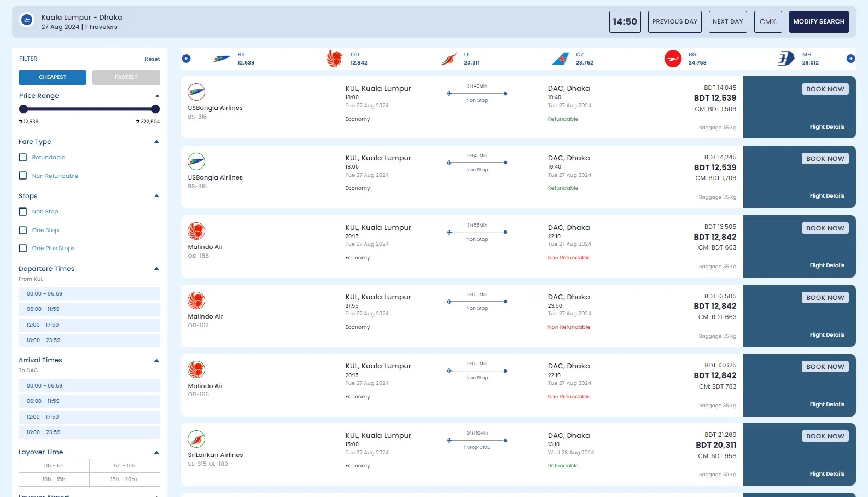The image size is (868, 497).
Task: Choose layover time 0h - 5h
Action: pyautogui.click(x=54, y=466)
